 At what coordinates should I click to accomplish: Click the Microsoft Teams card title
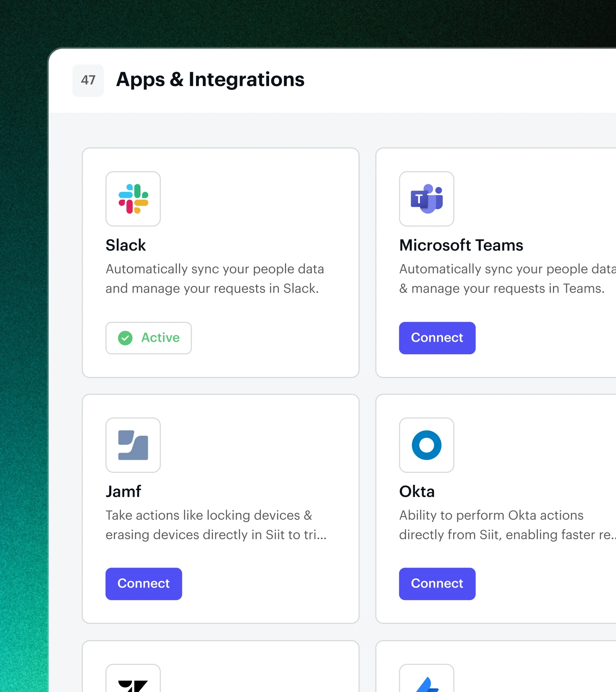[461, 245]
